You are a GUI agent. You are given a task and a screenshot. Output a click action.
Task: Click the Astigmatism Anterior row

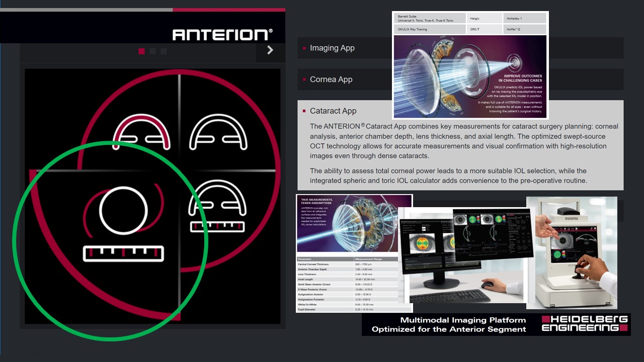[347, 295]
